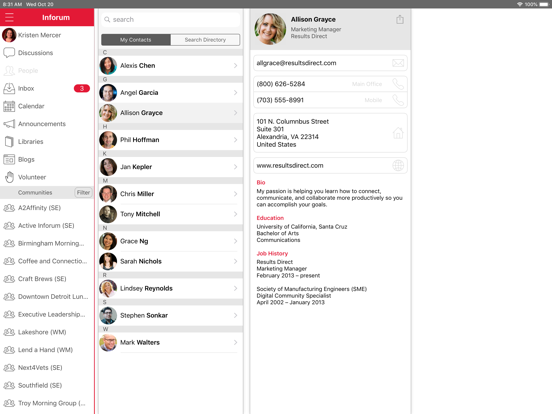Image resolution: width=552 pixels, height=414 pixels.
Task: Expand Grace Ng row chevron
Action: pos(236,241)
